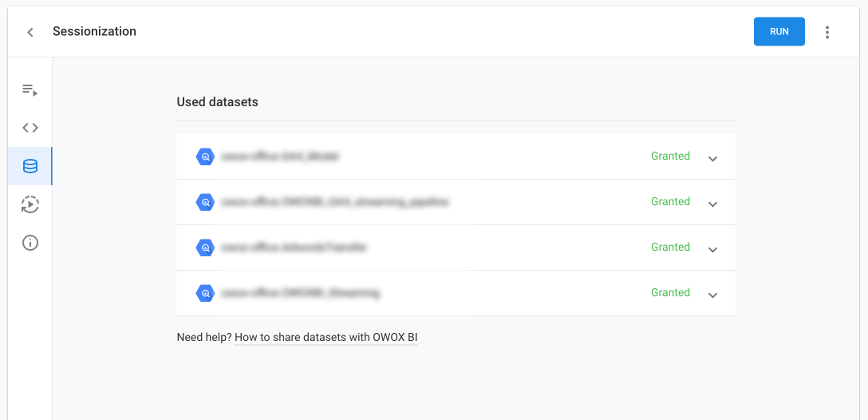This screenshot has height=420, width=868.
Task: Click the Granted status on the last dataset
Action: pos(670,292)
